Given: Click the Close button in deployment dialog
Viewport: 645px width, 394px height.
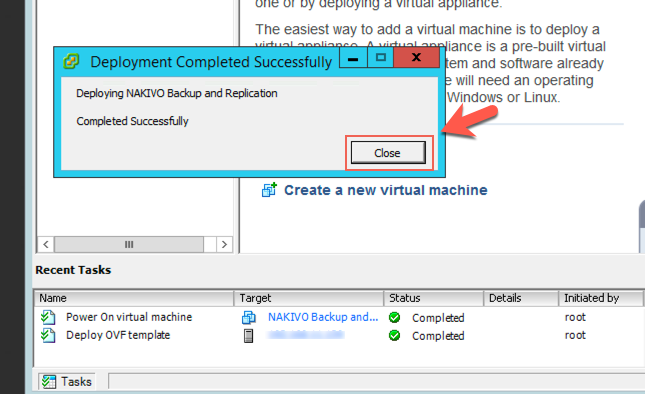Looking at the screenshot, I should pos(388,153).
